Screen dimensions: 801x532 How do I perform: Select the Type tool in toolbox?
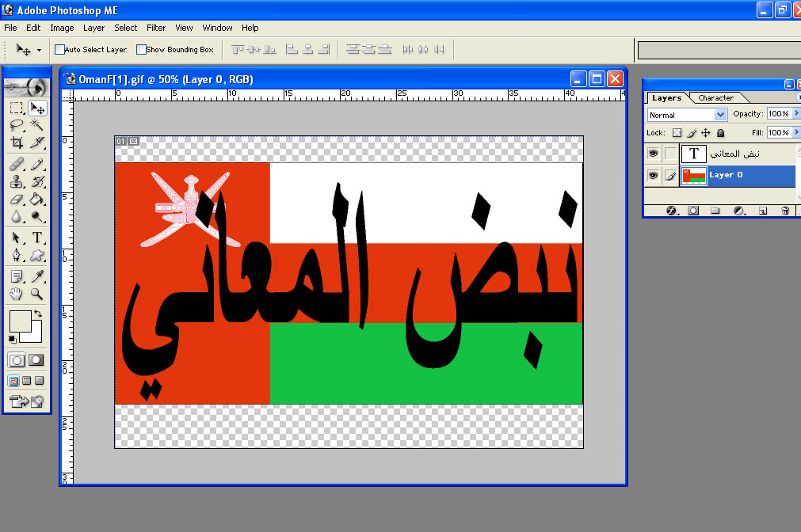click(37, 238)
